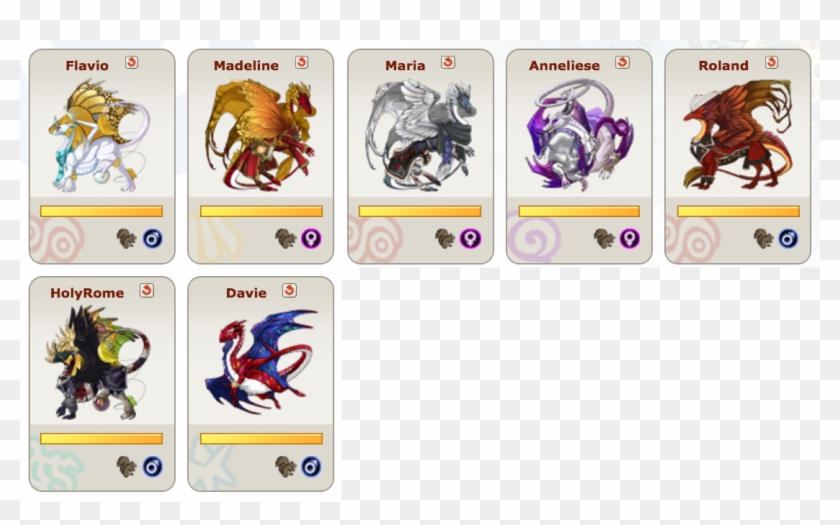Click Anneliese's purple dragon portrait
Screen dimensions: 840x525
tap(580, 135)
